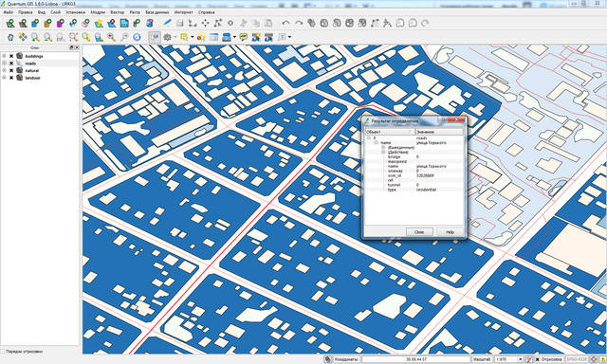The image size is (607, 364).
Task: Activate the Identify Features tool
Action: coord(155,37)
